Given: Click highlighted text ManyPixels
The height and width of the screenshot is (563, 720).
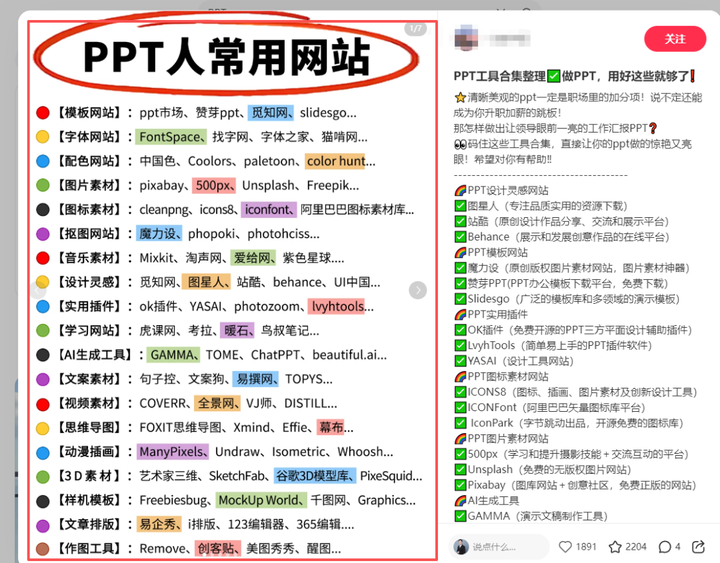Looking at the screenshot, I should [172, 452].
